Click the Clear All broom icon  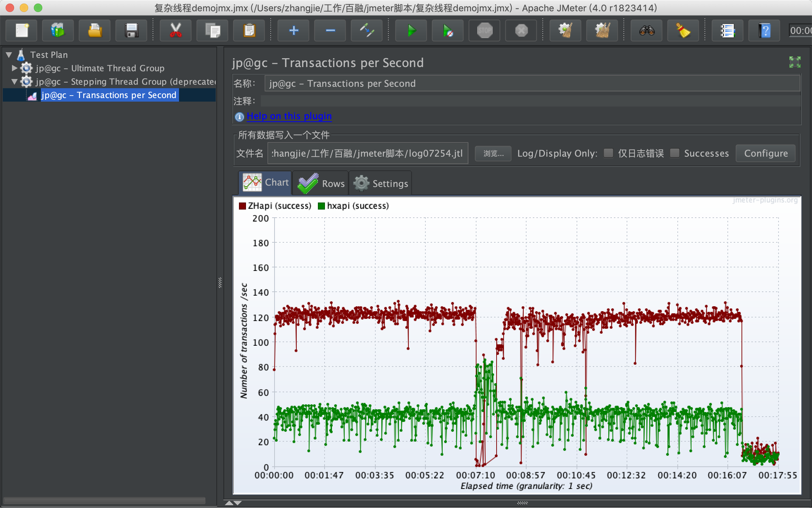point(602,30)
